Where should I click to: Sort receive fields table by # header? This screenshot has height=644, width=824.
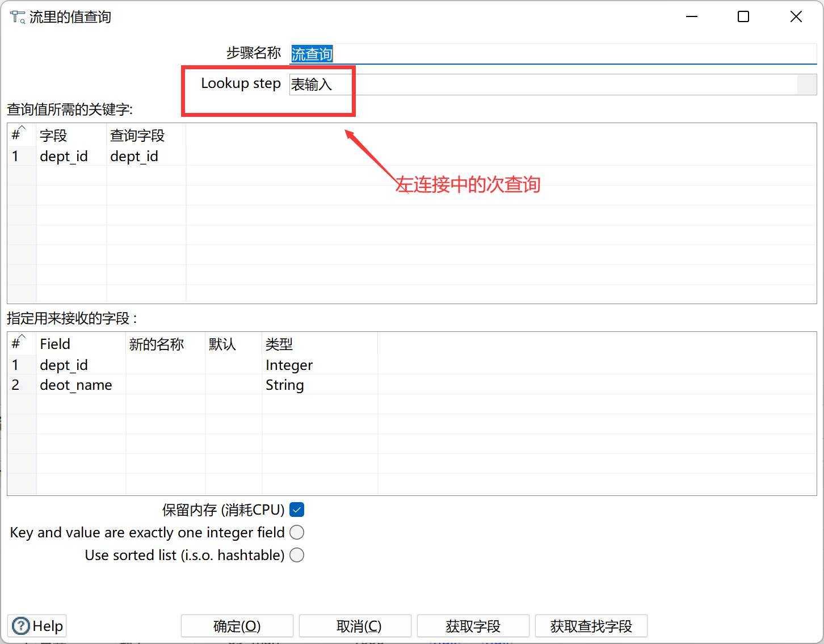coord(22,344)
